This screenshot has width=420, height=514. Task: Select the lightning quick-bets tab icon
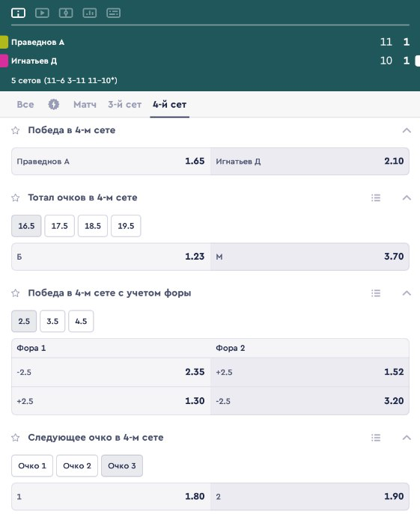pyautogui.click(x=54, y=105)
